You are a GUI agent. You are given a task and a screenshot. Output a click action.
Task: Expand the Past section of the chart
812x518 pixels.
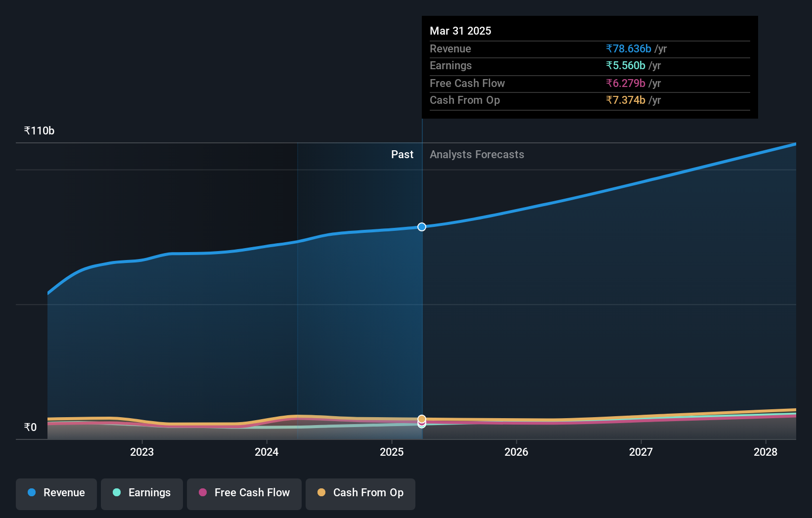(402, 154)
